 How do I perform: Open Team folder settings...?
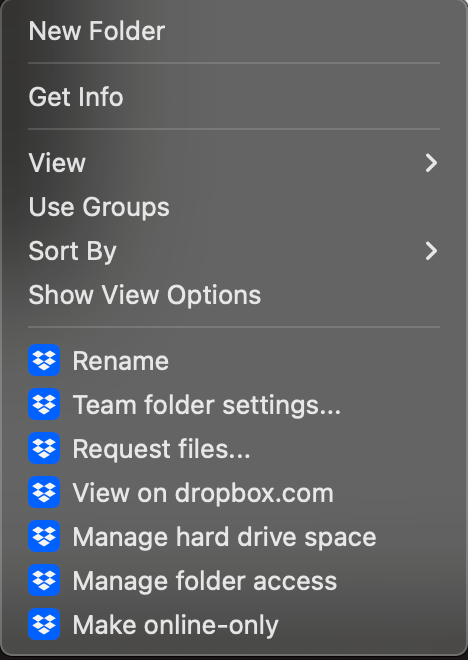tap(234, 404)
